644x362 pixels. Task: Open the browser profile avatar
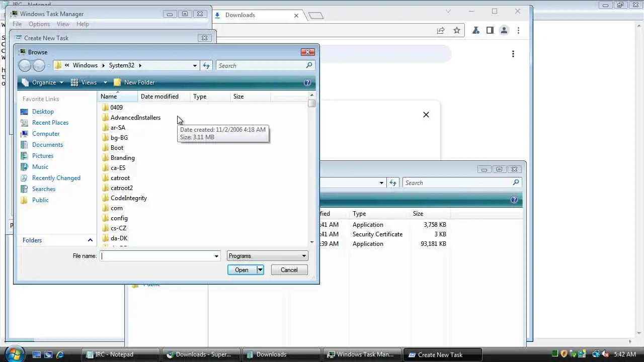pyautogui.click(x=504, y=31)
